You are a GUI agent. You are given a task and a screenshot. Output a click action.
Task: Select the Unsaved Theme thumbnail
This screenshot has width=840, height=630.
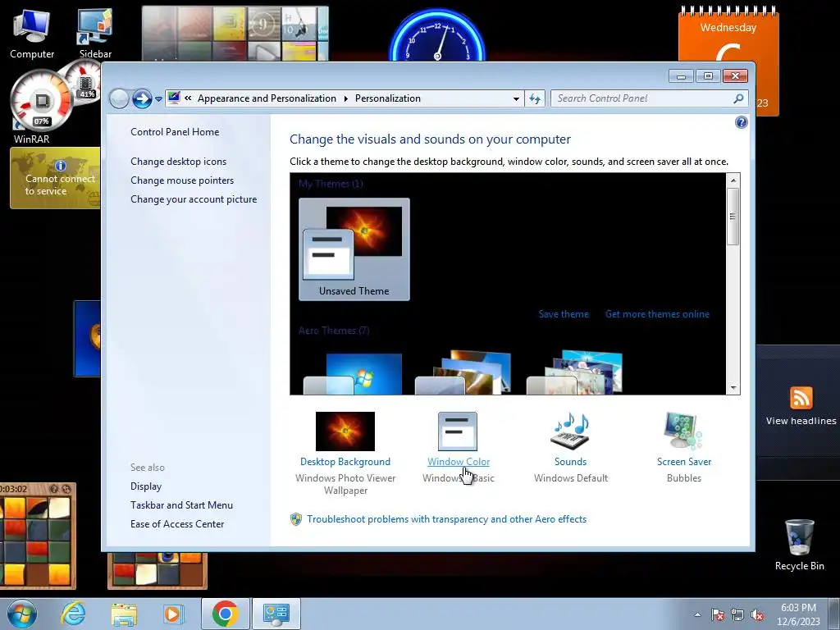pos(354,249)
